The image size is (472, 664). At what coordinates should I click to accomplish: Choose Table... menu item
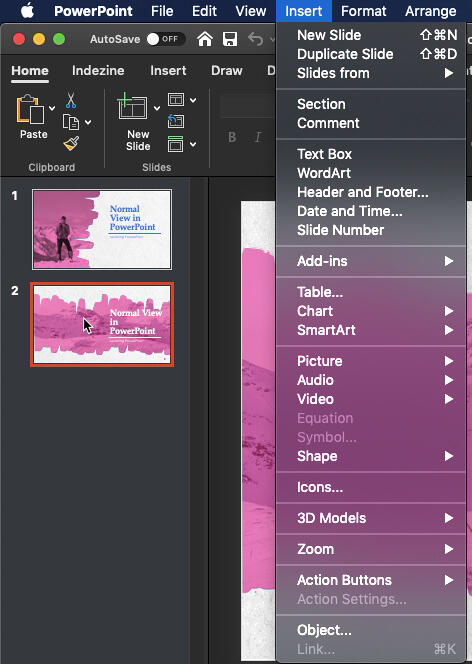coord(371,292)
